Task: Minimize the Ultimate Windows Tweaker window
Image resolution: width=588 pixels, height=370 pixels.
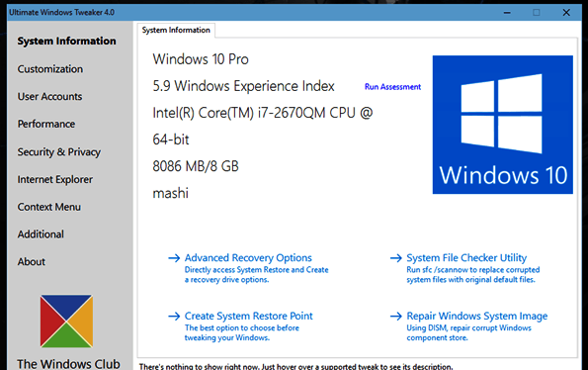Action: 507,13
